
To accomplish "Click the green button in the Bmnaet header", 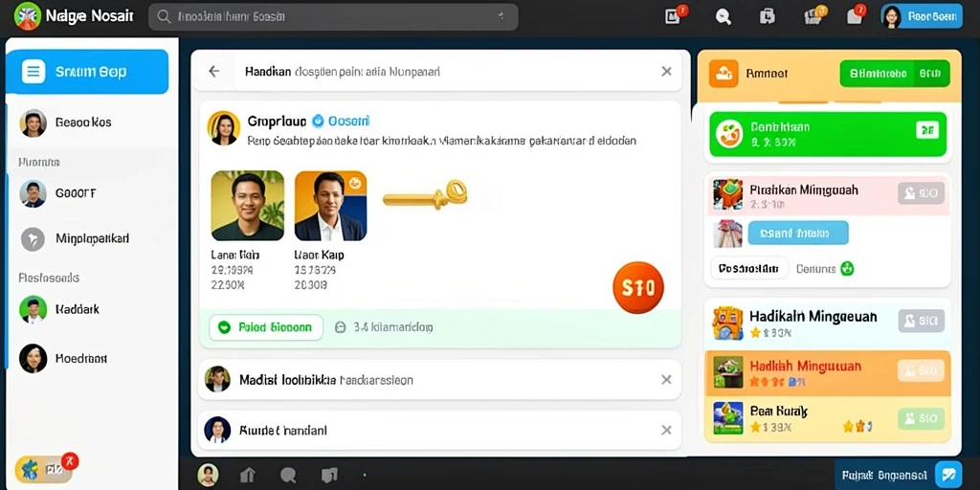I will (895, 74).
